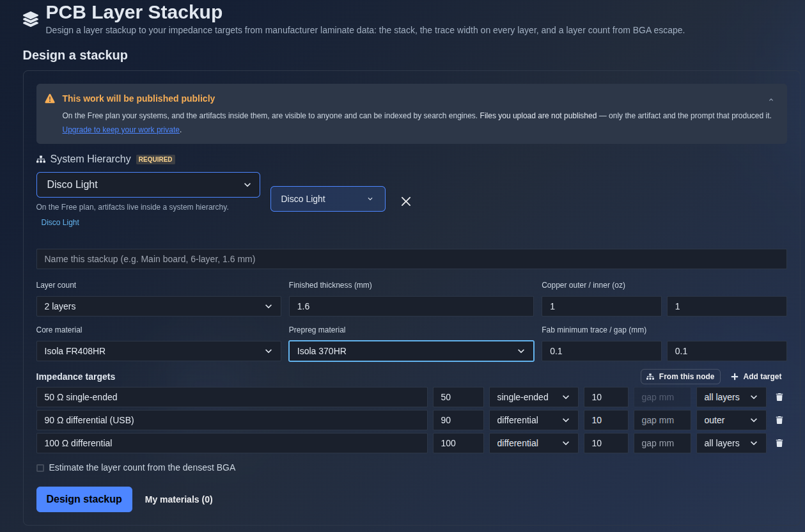Click the Disco Light breadcrumb link
This screenshot has width=805, height=532.
tap(60, 223)
